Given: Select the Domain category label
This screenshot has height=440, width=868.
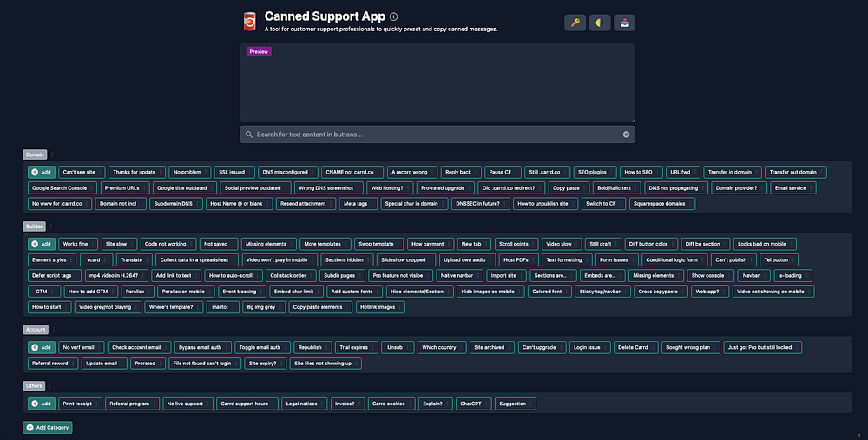Looking at the screenshot, I should click(x=35, y=154).
